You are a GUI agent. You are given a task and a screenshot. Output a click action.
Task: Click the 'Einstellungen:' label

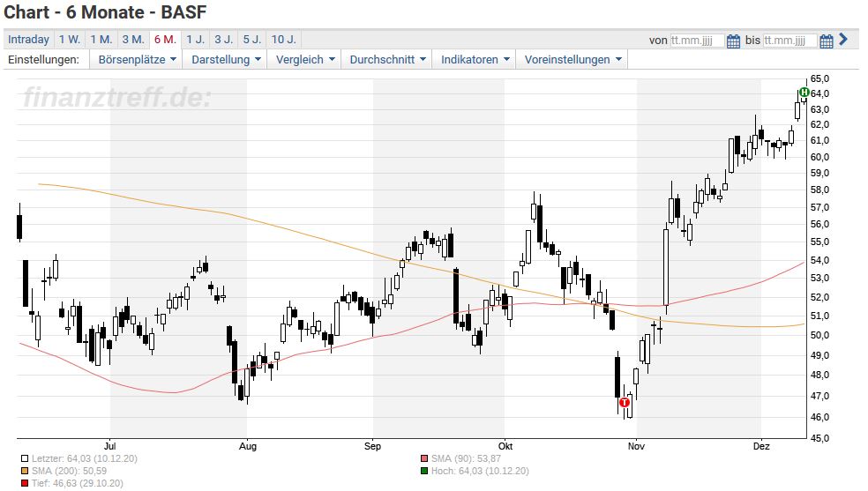43,60
